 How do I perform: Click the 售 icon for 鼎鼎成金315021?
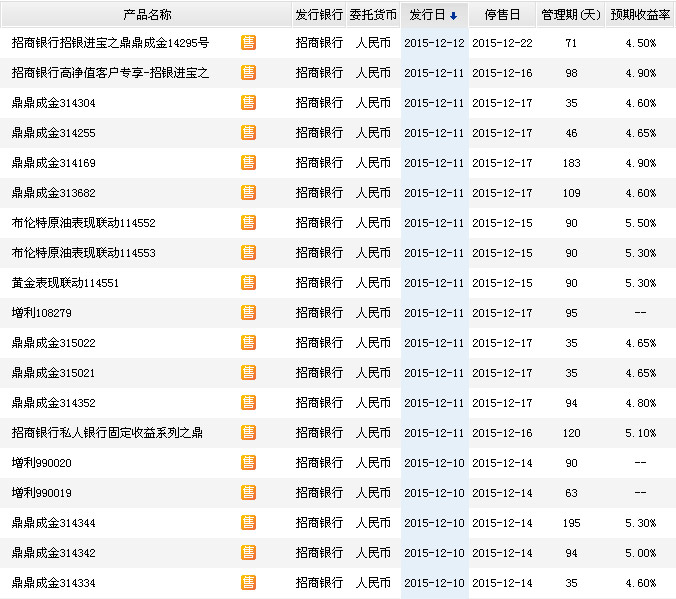click(x=248, y=373)
